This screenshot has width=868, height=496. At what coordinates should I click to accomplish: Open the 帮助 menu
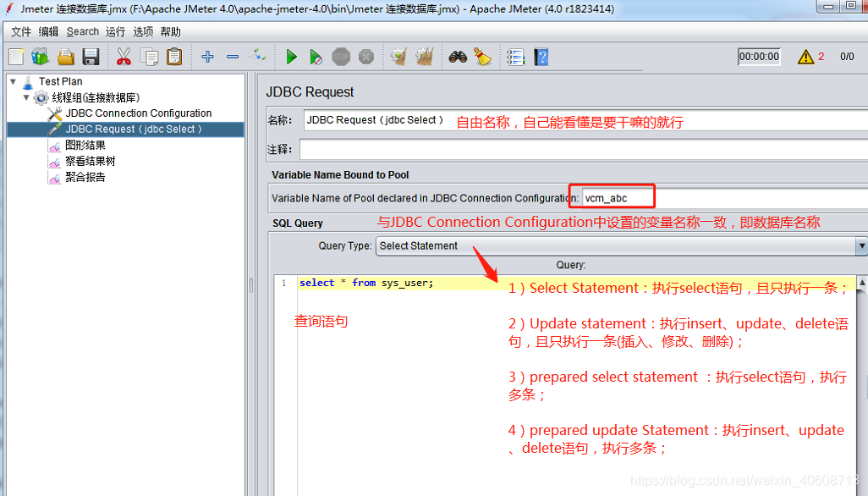click(171, 31)
